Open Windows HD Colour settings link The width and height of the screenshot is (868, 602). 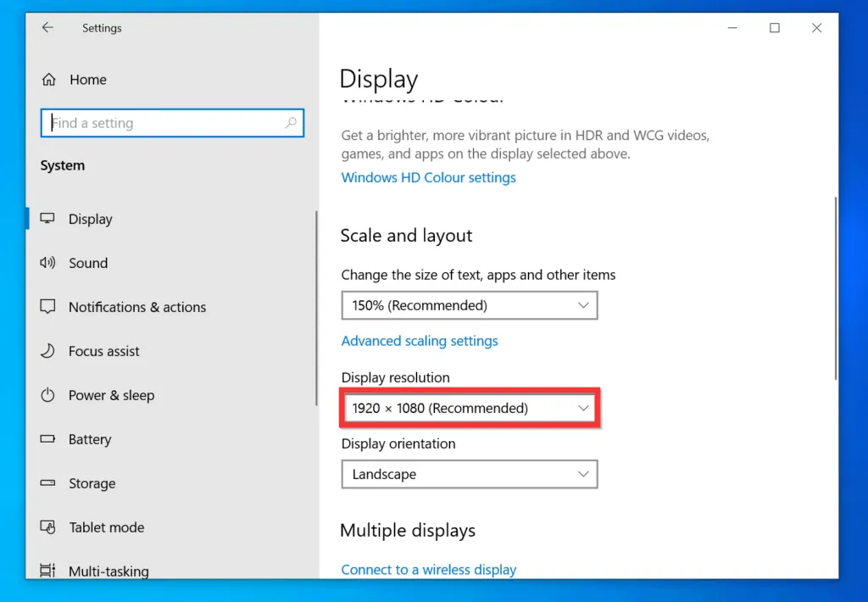coord(428,177)
